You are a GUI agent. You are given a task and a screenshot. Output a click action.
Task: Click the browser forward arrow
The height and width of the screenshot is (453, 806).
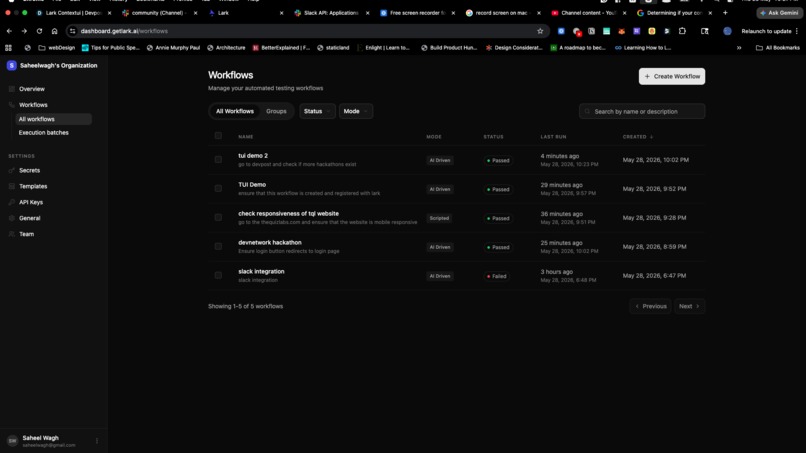[x=24, y=31]
